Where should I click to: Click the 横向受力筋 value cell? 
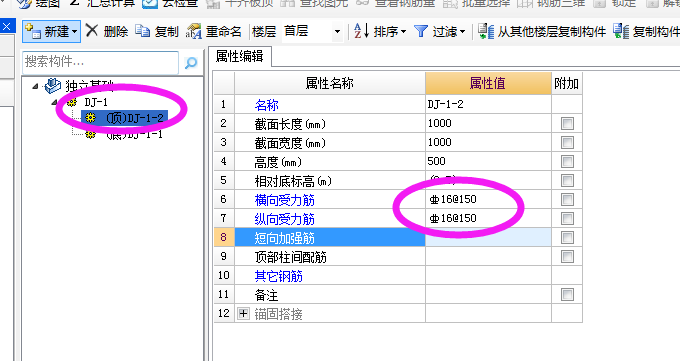[488, 200]
